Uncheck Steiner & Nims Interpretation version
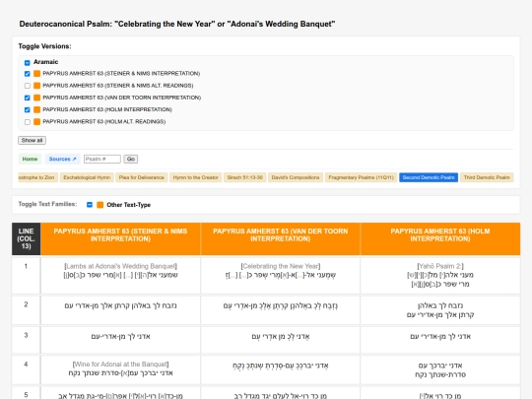 [x=28, y=74]
